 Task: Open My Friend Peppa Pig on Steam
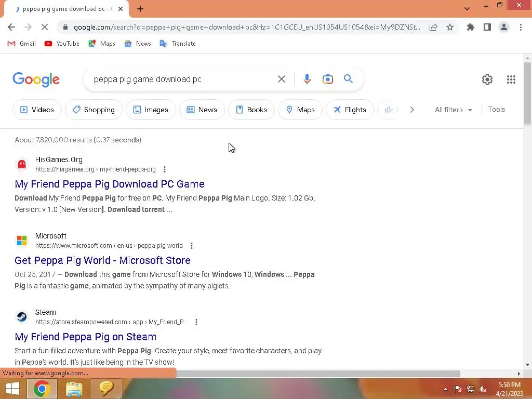86,337
